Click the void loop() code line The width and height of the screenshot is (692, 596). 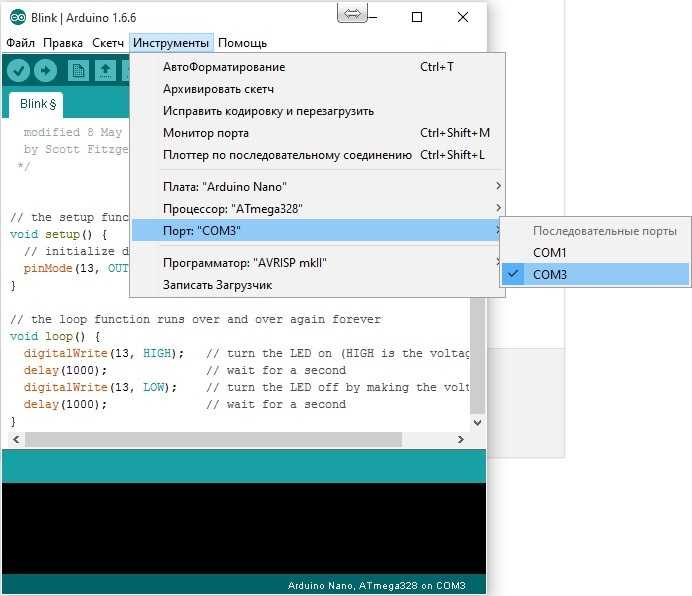click(55, 336)
